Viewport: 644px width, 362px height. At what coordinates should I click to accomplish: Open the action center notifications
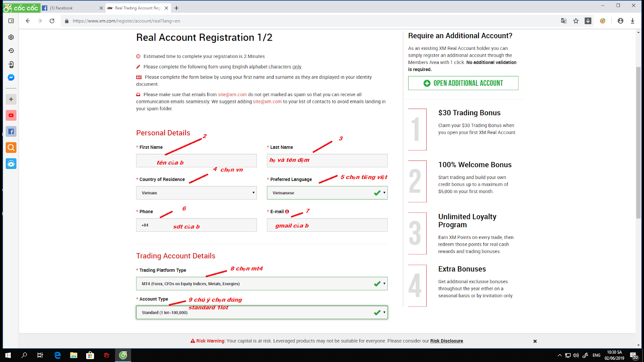634,356
